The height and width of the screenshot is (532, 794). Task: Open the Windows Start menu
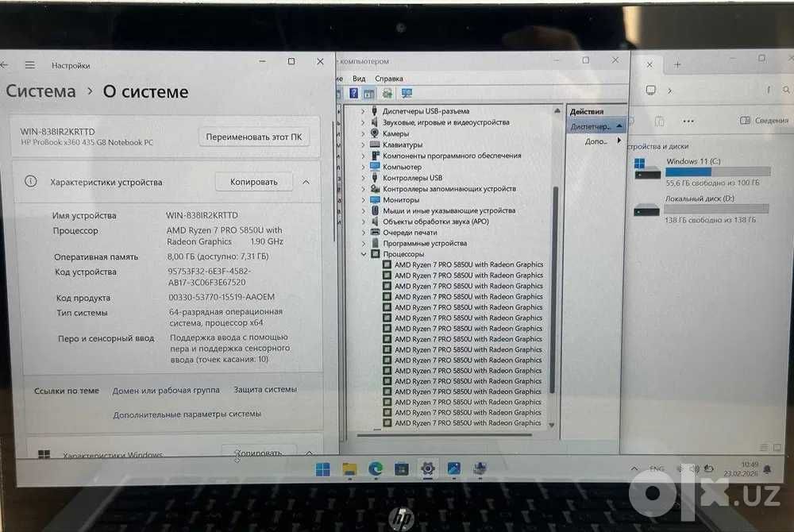tap(322, 469)
